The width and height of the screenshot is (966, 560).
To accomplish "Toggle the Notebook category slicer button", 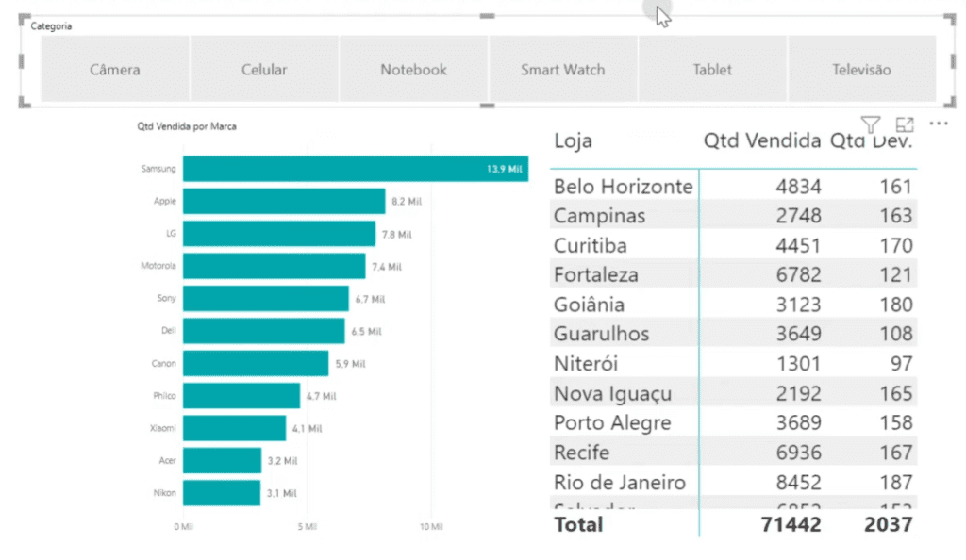I will (x=413, y=69).
